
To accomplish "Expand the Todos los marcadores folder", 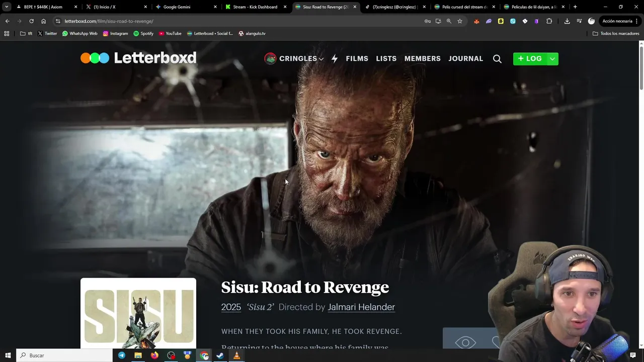I will tap(616, 34).
